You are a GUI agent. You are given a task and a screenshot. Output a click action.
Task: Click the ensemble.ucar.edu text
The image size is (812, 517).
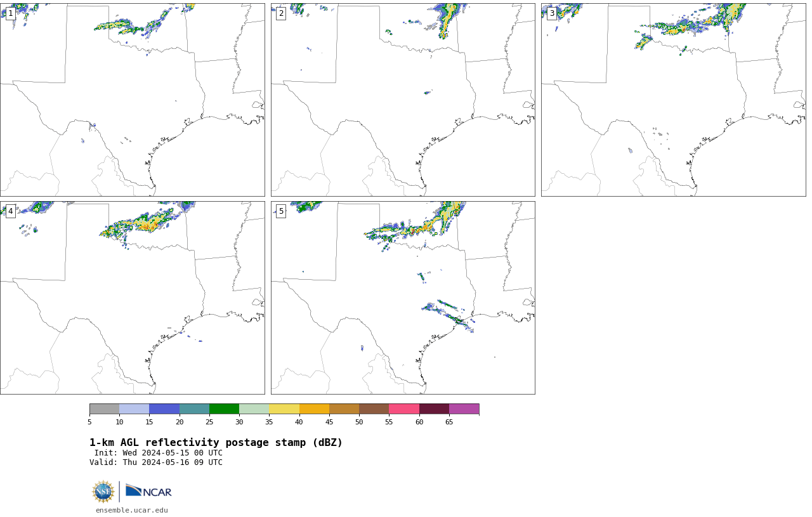tap(132, 510)
